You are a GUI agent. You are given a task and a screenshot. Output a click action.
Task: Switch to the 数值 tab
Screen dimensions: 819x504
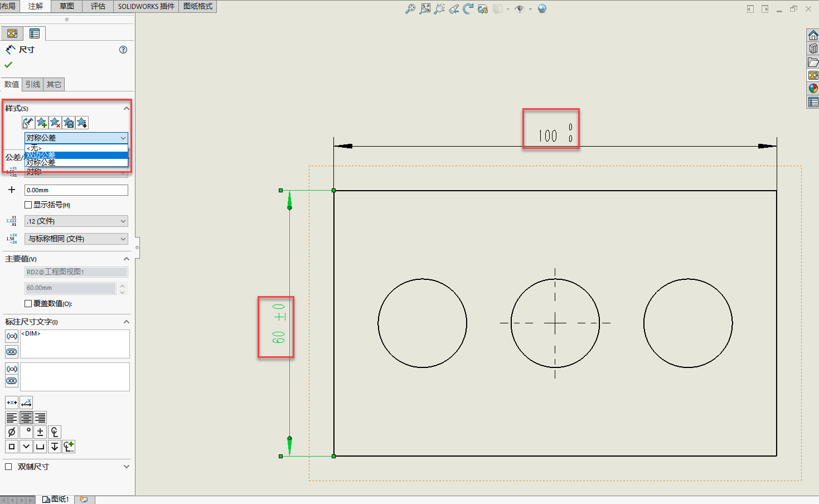[x=12, y=84]
